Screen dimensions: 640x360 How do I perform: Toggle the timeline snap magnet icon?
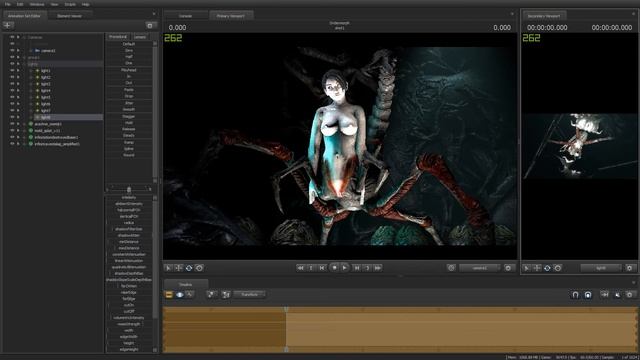tap(575, 295)
